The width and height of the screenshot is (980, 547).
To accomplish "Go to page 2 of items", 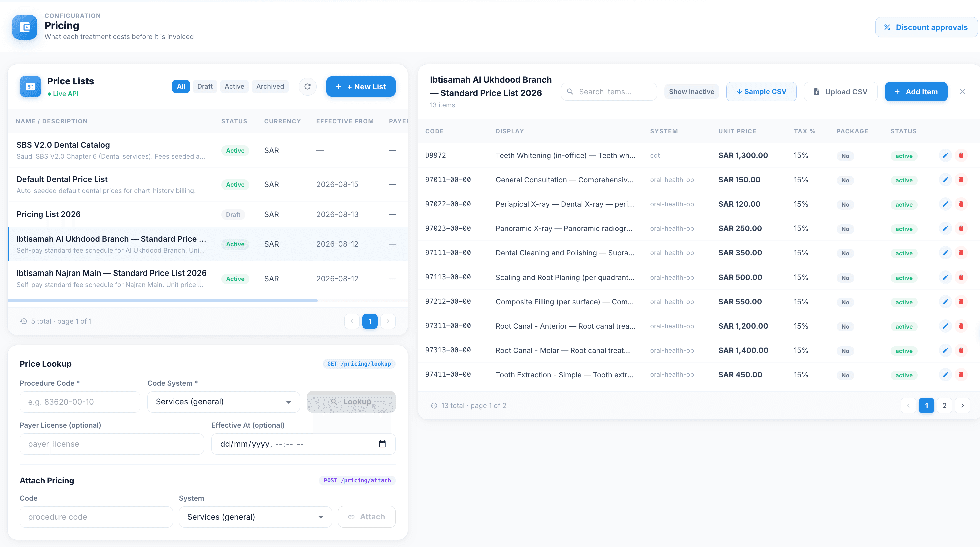I will pyautogui.click(x=944, y=405).
